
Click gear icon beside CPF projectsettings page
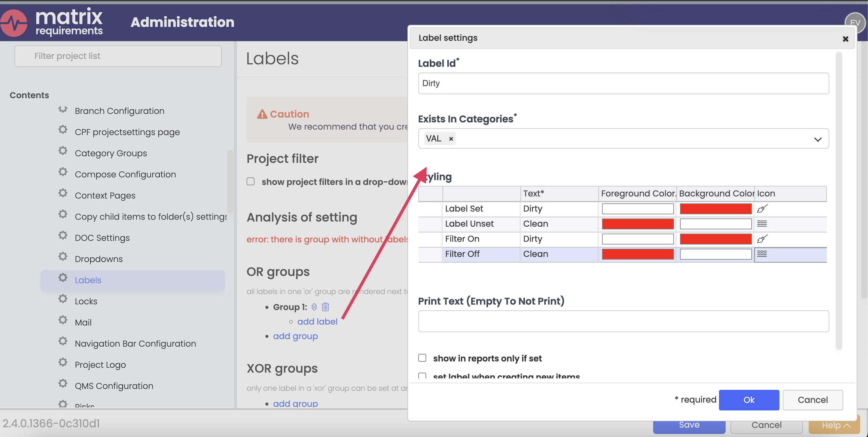63,129
